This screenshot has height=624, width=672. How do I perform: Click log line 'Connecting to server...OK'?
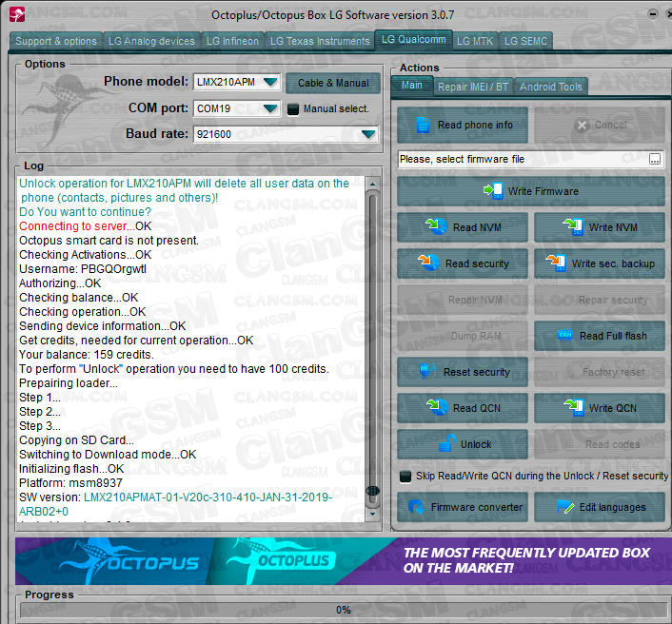pos(86,226)
